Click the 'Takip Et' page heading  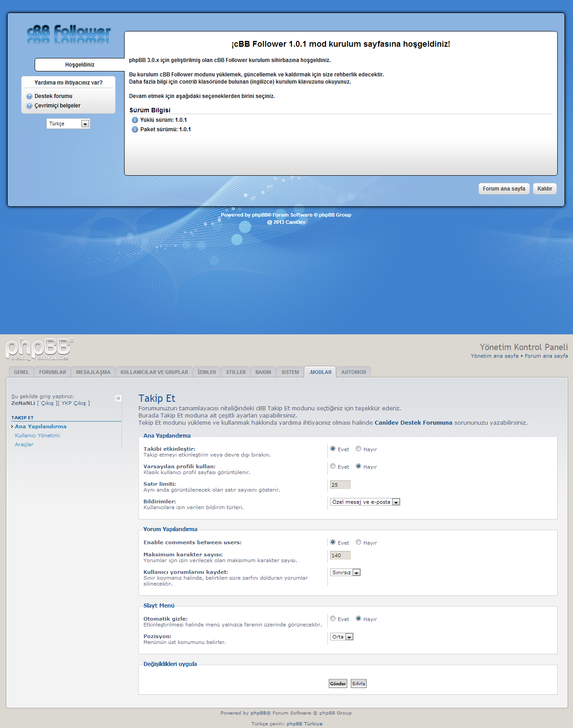pyautogui.click(x=157, y=398)
